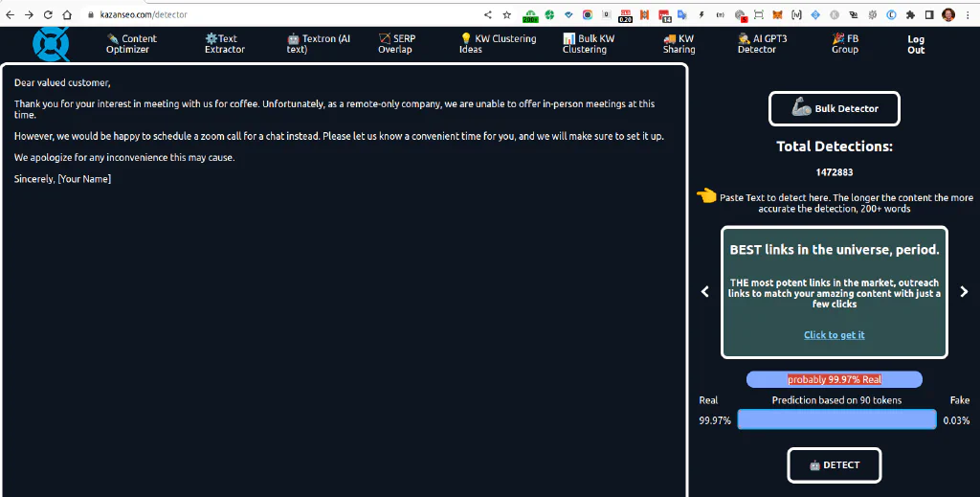The height and width of the screenshot is (497, 980).
Task: Click the total detections count 1472883
Action: (x=834, y=172)
